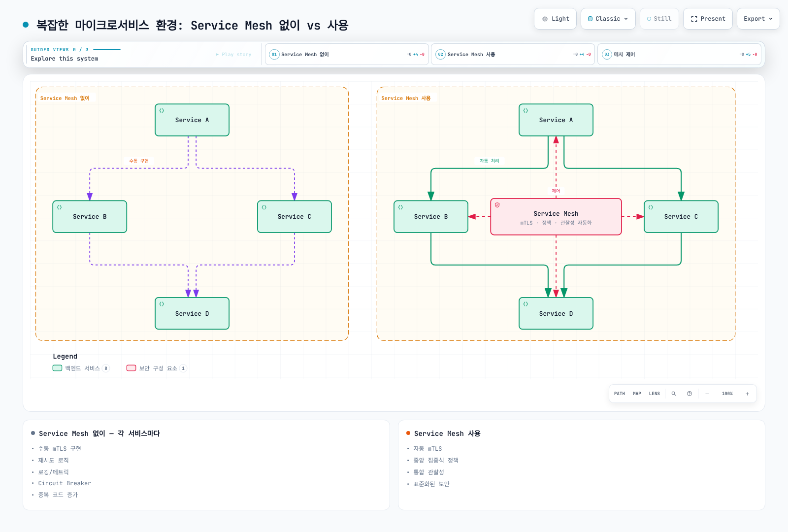
Task: Expand the Export dropdown menu
Action: coord(758,19)
